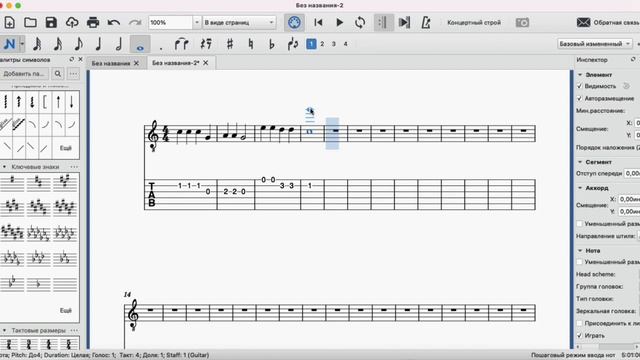Open Обратная связь feedback

(607, 22)
